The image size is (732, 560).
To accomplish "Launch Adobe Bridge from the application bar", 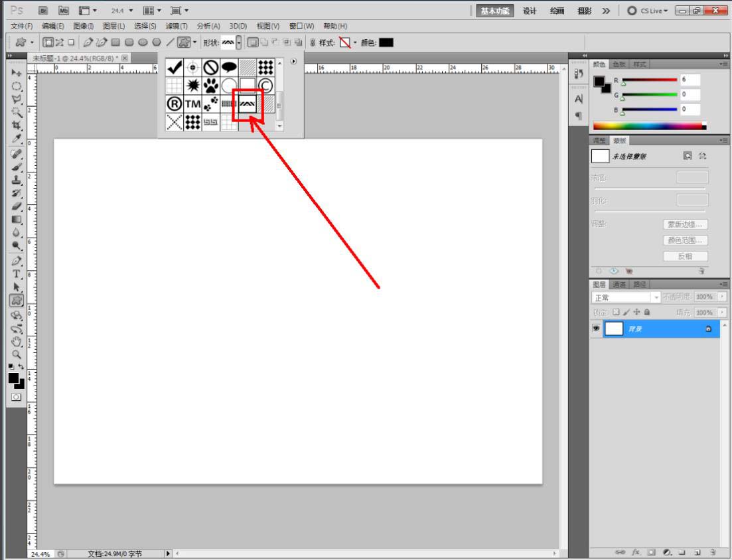I will (x=43, y=10).
